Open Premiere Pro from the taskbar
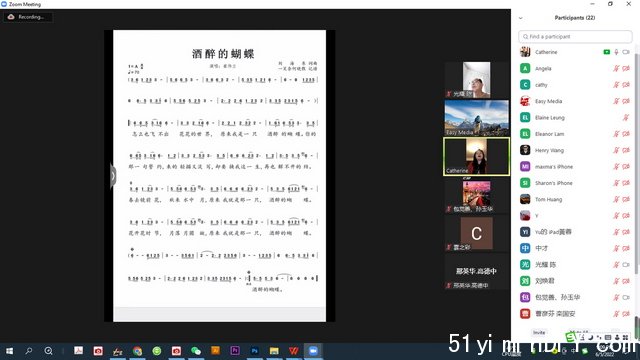The width and height of the screenshot is (640, 360). coord(235,351)
